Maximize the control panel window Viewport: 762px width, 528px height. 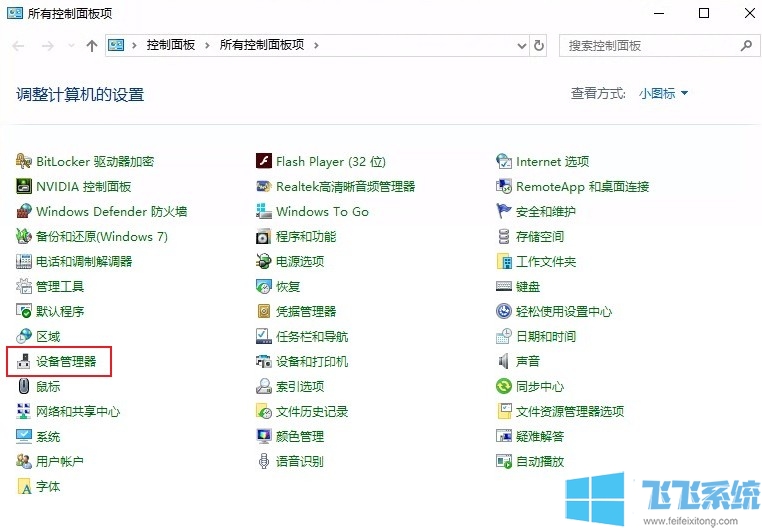coord(704,13)
